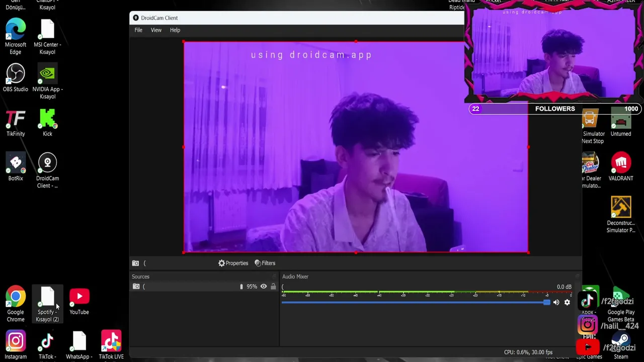The height and width of the screenshot is (362, 644).
Task: Click the Audio Mixer panel float icon
Action: pos(577,277)
